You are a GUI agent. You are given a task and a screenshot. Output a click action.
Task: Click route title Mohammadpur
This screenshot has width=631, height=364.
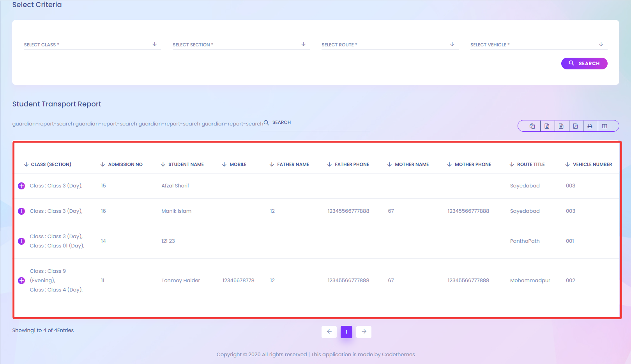(530, 281)
